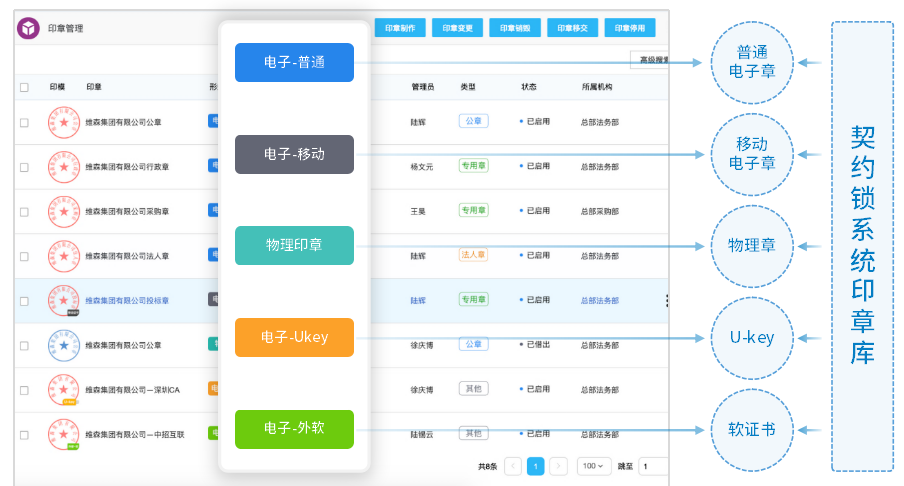
Task: Click the seal name 维森集团有限公司行政章
Action: [127, 167]
